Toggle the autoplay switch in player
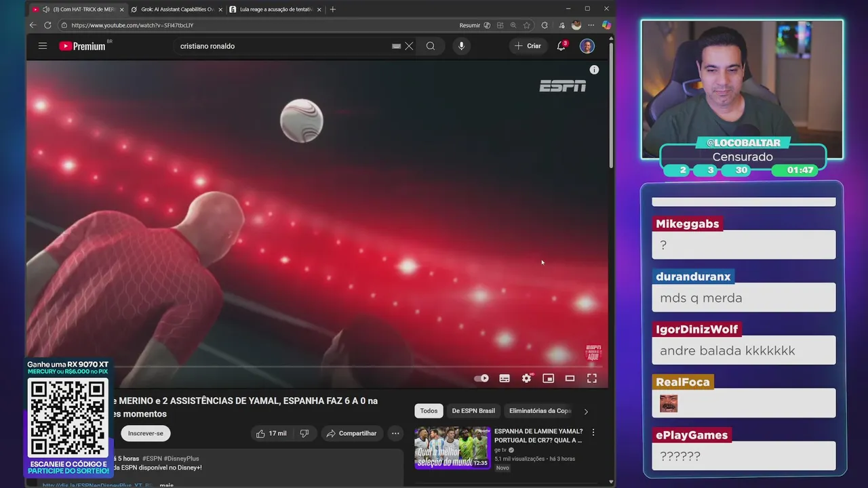 point(481,378)
